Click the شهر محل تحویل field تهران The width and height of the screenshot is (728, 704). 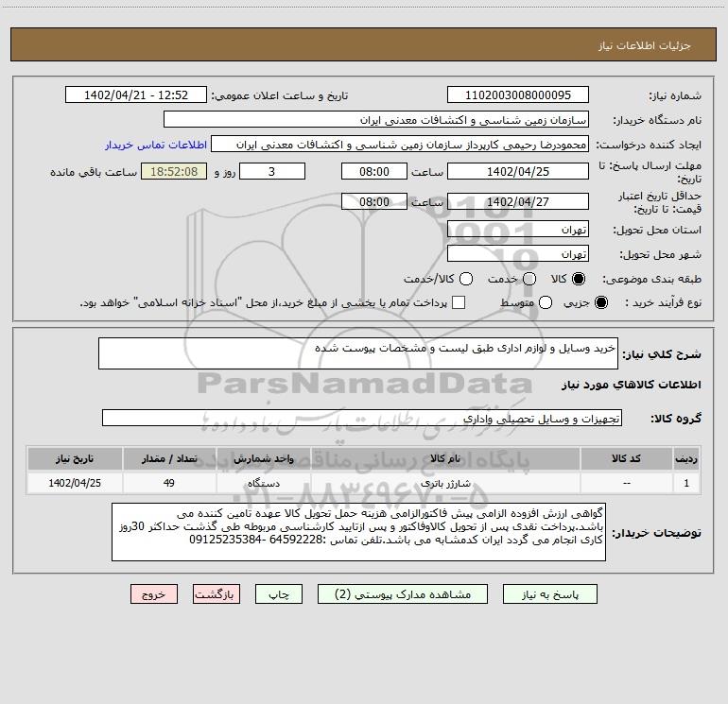pos(518,253)
